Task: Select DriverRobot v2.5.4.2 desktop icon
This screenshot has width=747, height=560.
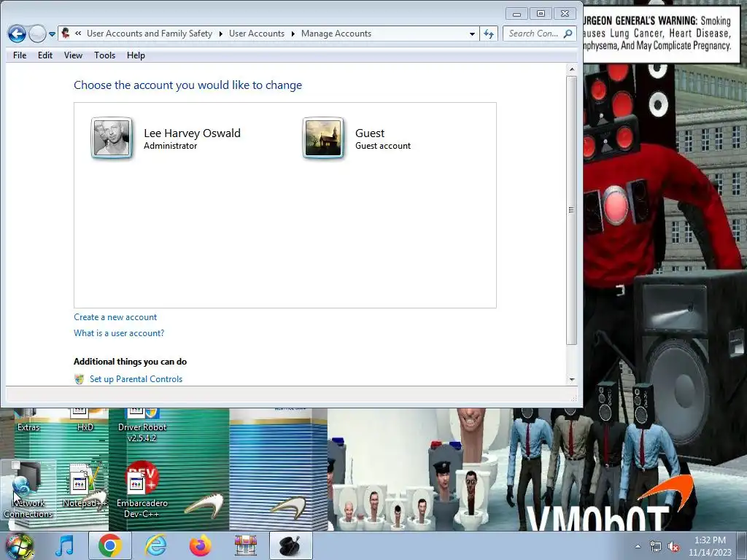Action: [x=142, y=425]
